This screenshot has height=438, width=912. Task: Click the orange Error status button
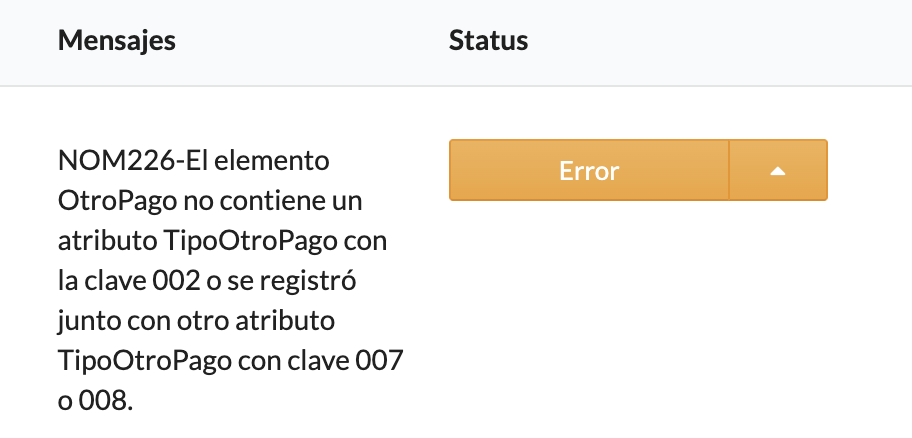pos(589,171)
